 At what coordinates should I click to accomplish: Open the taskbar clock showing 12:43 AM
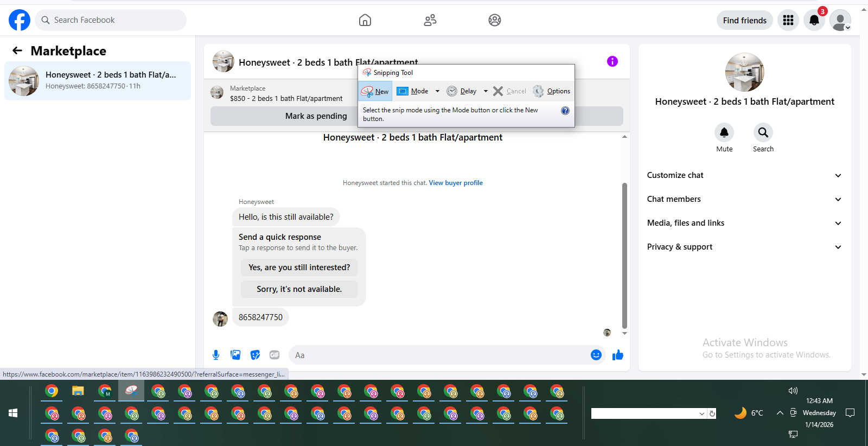pyautogui.click(x=819, y=413)
